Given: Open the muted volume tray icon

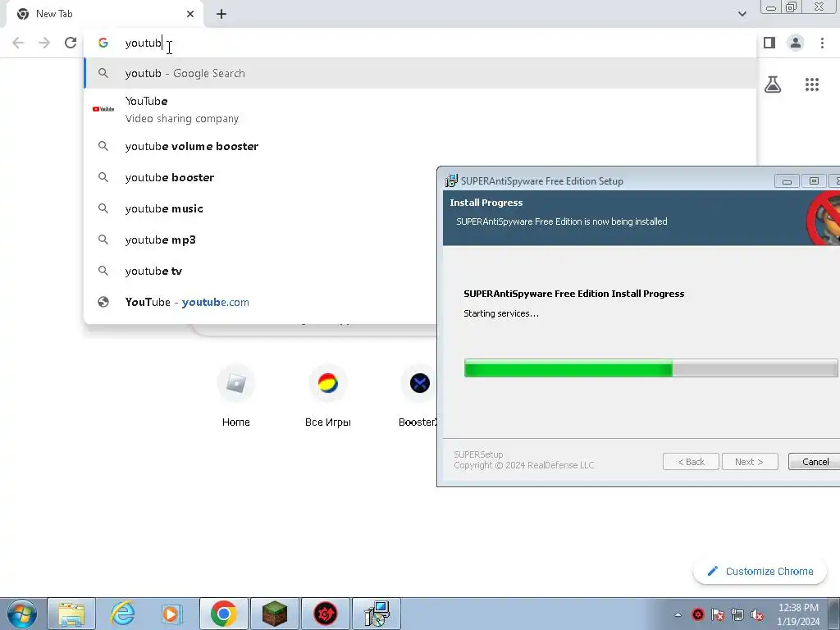Looking at the screenshot, I should click(x=757, y=614).
